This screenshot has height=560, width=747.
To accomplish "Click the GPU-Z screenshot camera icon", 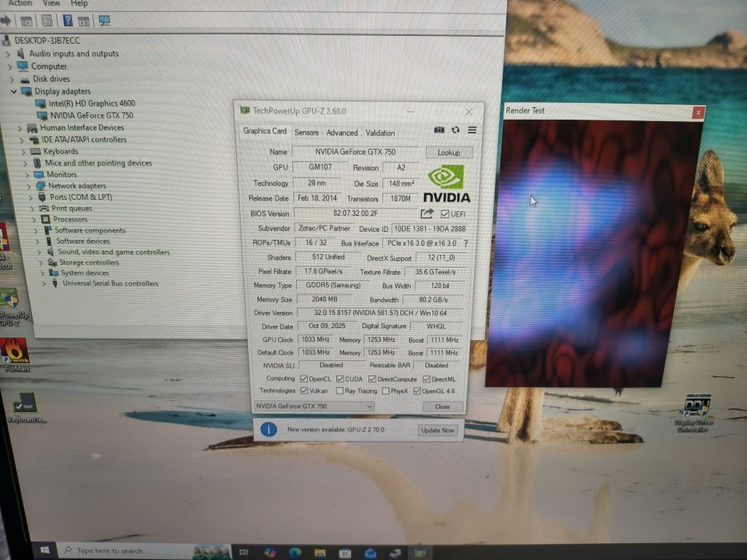I will pos(439,130).
